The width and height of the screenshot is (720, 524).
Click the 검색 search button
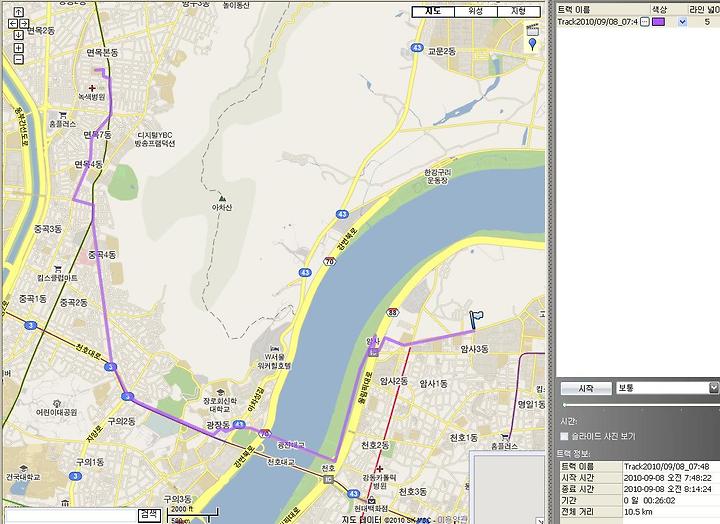point(149,515)
